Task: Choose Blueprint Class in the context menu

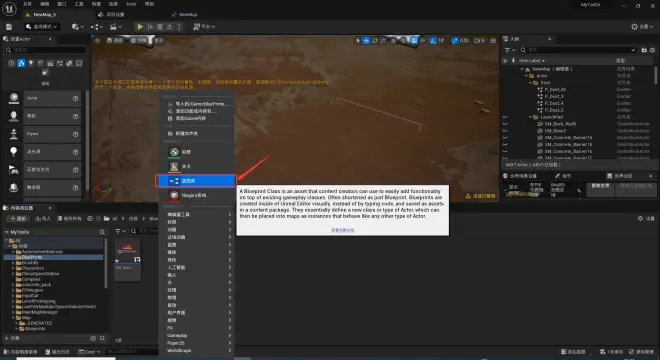Action: coord(196,181)
